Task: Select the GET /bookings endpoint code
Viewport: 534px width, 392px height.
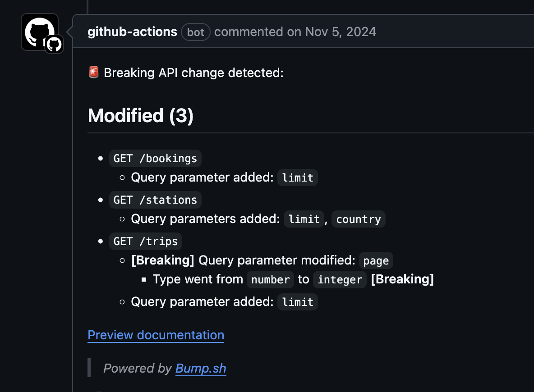Action: click(x=155, y=159)
